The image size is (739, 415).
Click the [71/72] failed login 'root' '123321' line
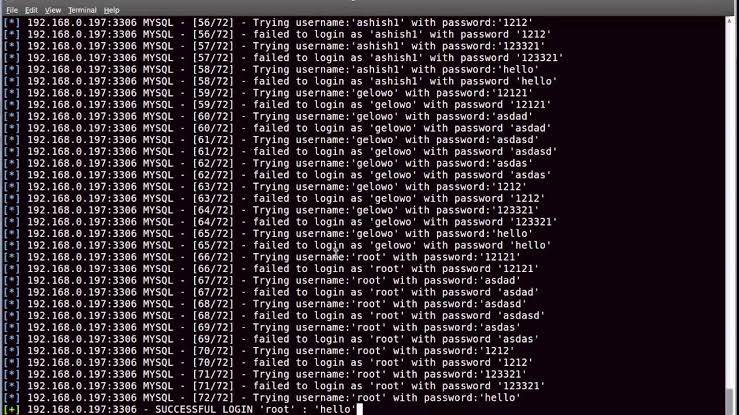click(274, 386)
